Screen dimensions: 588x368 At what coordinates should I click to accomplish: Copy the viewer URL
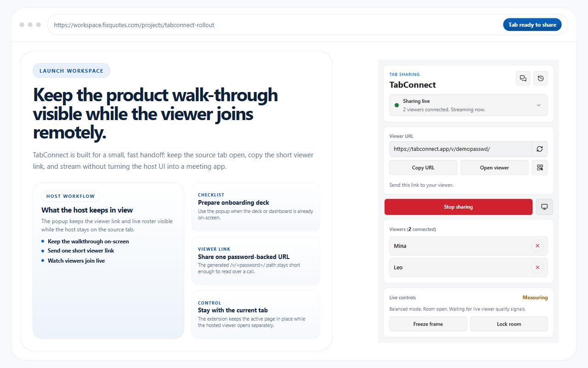point(423,167)
